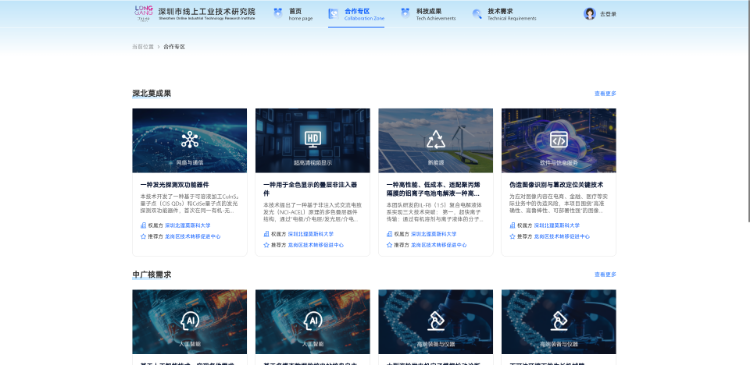The width and height of the screenshot is (750, 365).
Task: Click 推荐方 star icon on 叠层非注入器件 card
Action: tap(266, 245)
